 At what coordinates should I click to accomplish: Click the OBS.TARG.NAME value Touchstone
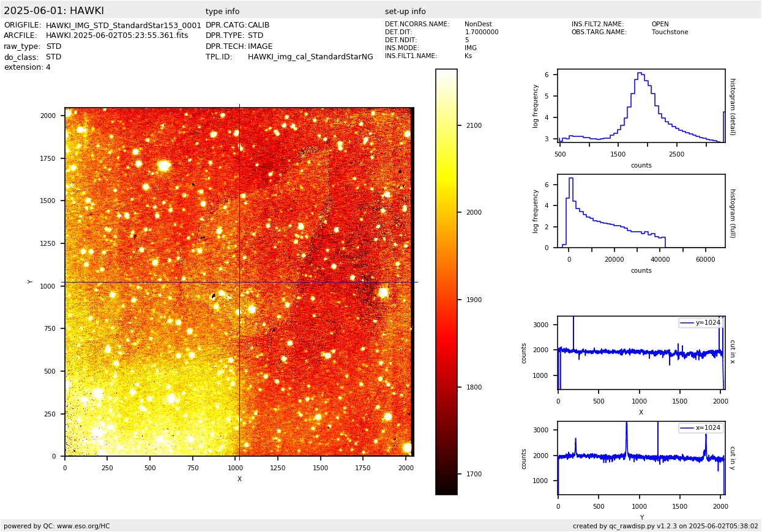[x=670, y=32]
